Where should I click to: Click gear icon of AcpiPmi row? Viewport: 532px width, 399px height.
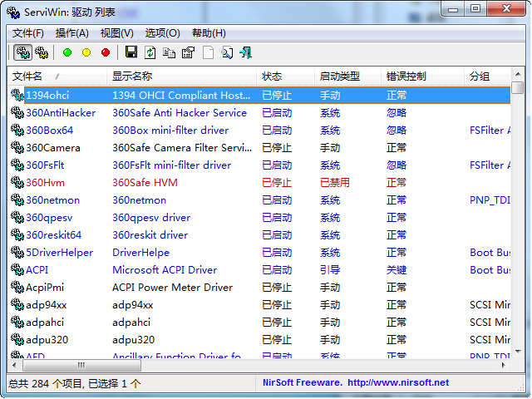[17, 288]
